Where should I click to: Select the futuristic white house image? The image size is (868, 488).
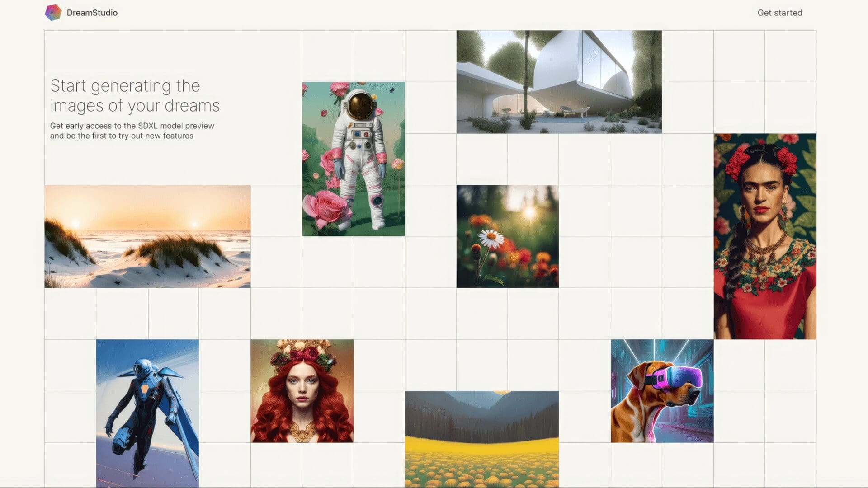click(x=559, y=82)
